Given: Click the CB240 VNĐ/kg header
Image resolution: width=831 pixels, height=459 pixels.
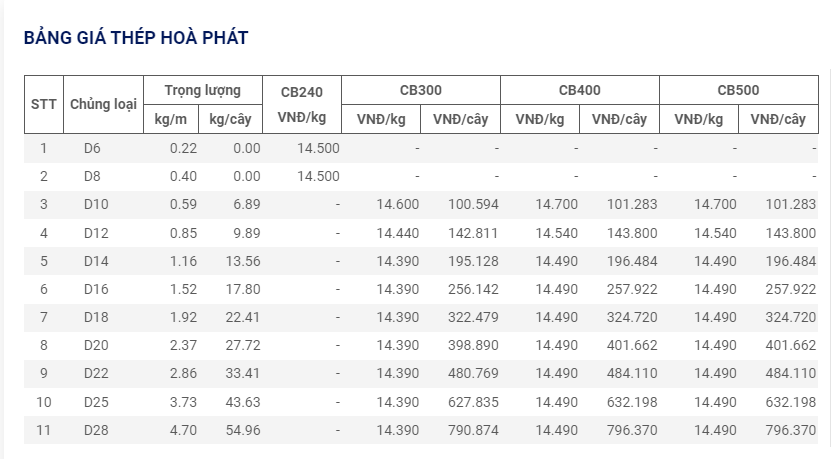Looking at the screenshot, I should (302, 104).
